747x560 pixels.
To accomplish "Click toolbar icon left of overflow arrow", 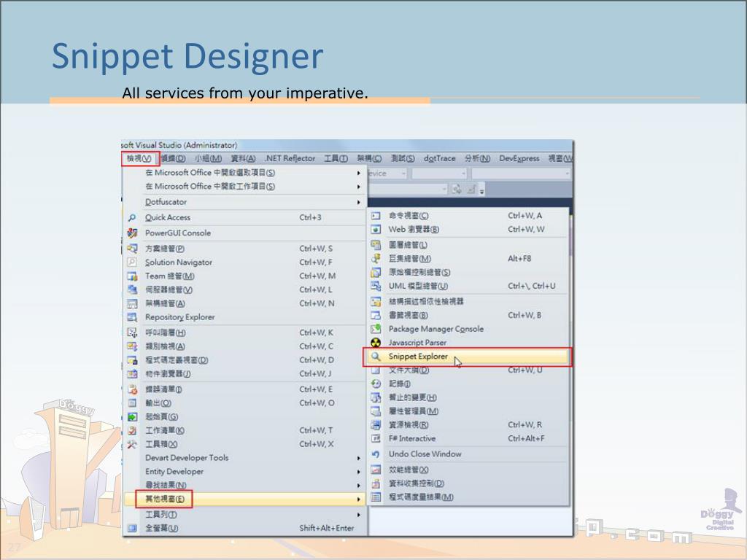I will click(471, 190).
